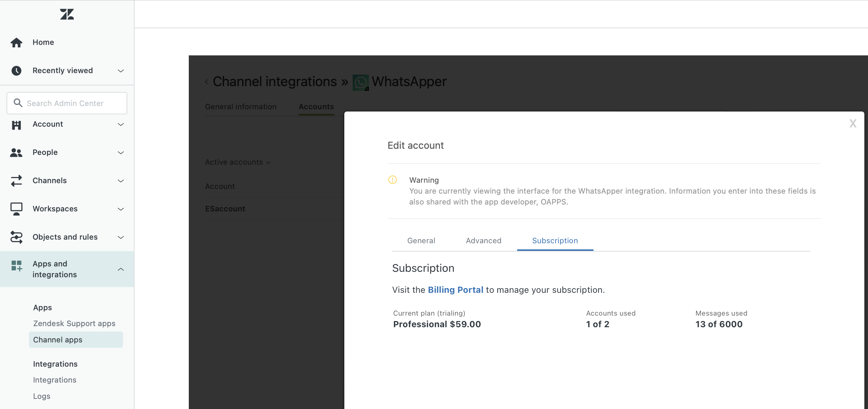The height and width of the screenshot is (409, 868).
Task: Switch to the General tab
Action: pyautogui.click(x=421, y=241)
